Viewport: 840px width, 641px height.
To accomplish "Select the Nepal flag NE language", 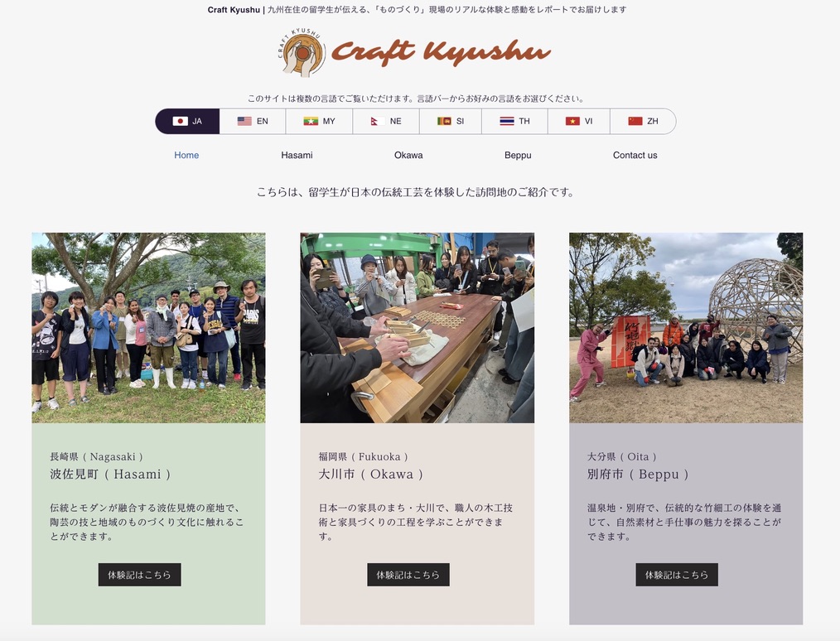I will 386,121.
